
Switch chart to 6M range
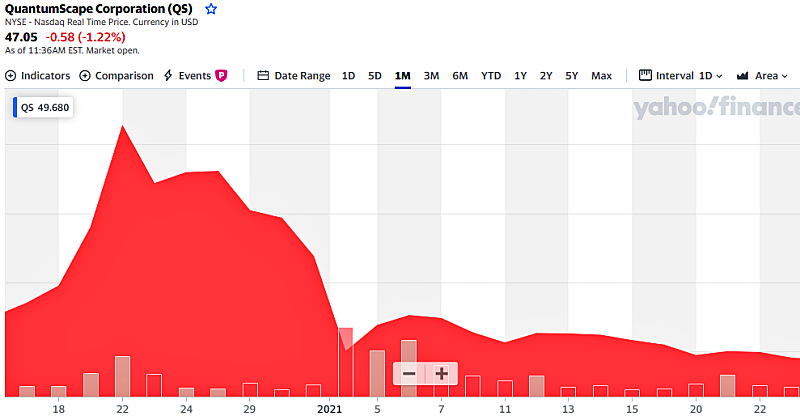coord(460,76)
